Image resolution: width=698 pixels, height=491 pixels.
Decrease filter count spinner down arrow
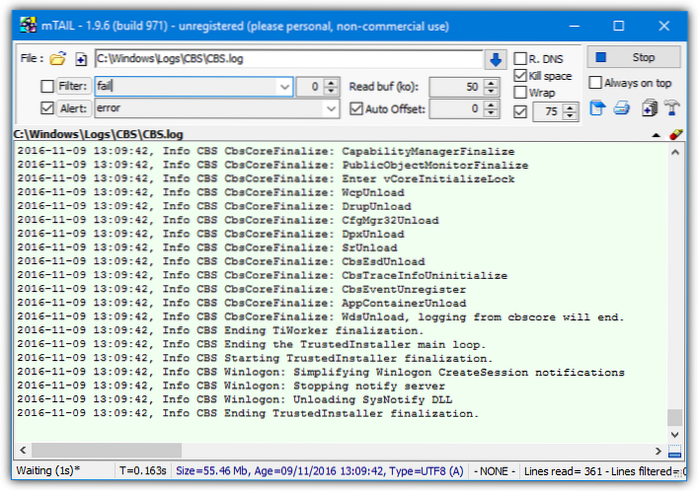click(331, 90)
